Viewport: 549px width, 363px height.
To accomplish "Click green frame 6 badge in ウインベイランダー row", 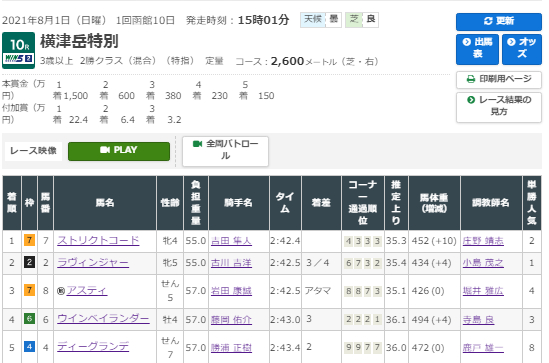I will tap(29, 319).
